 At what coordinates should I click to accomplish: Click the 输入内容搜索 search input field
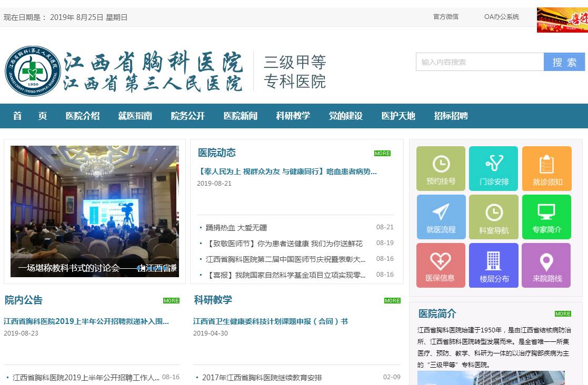click(x=480, y=62)
